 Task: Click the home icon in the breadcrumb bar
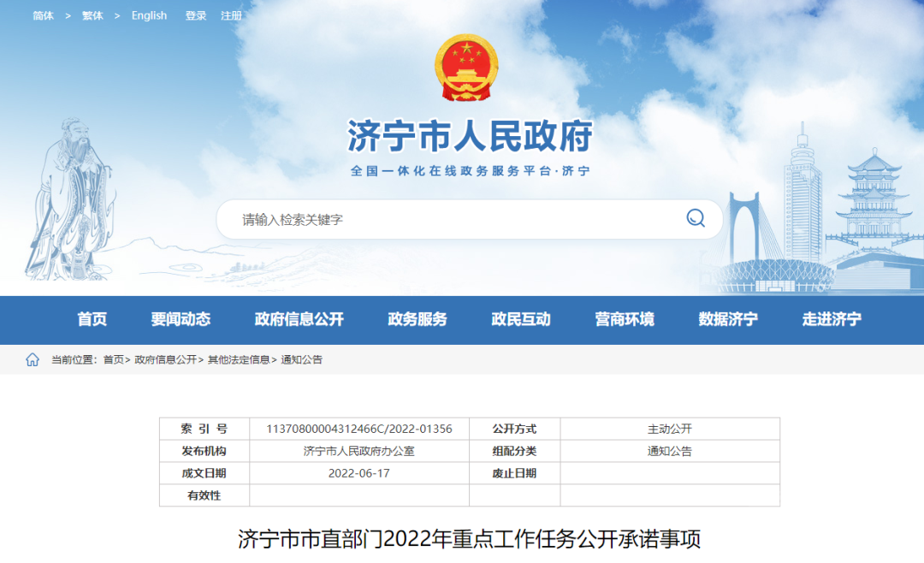point(32,359)
